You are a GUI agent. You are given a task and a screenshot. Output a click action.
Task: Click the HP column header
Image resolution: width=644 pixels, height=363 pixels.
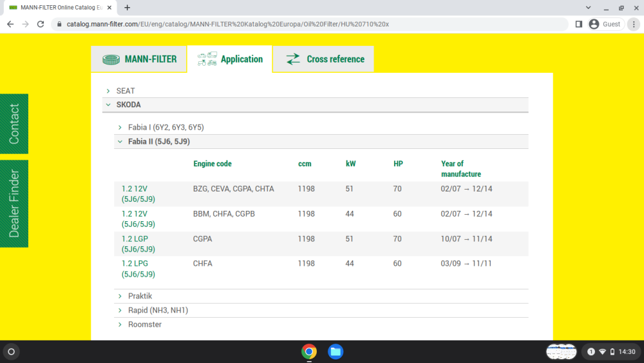pyautogui.click(x=398, y=164)
